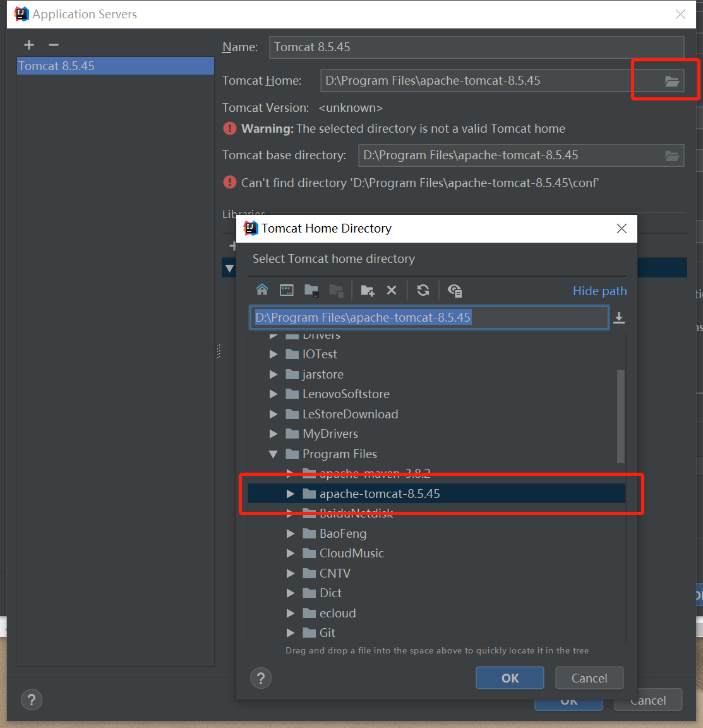Viewport: 703px width, 728px height.
Task: Expand the Git folder
Action: (291, 633)
